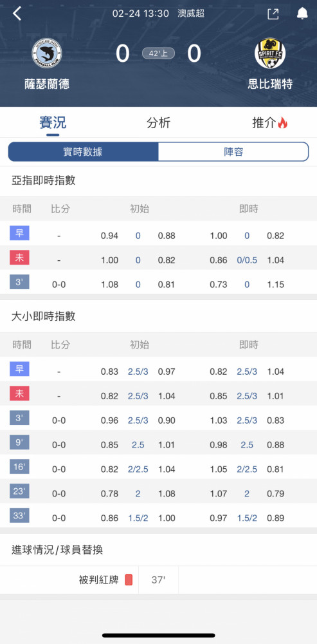Select the 0/0.5 handicap value
Viewport: 317px width, 644px height.
coord(247,260)
